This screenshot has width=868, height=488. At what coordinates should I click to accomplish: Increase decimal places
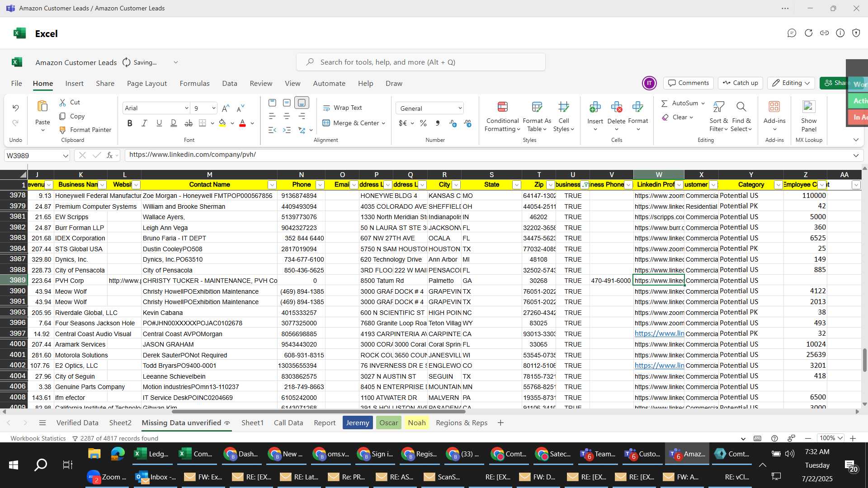pyautogui.click(x=453, y=123)
